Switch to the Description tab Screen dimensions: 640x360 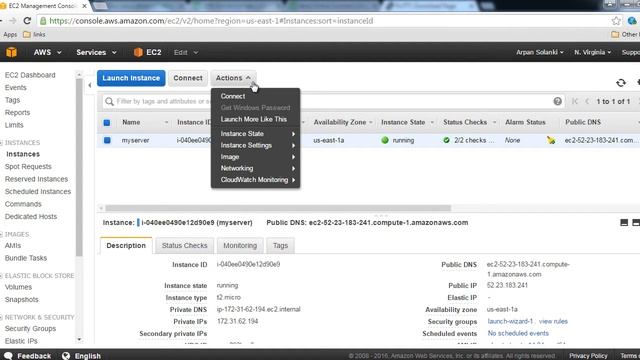pyautogui.click(x=126, y=246)
